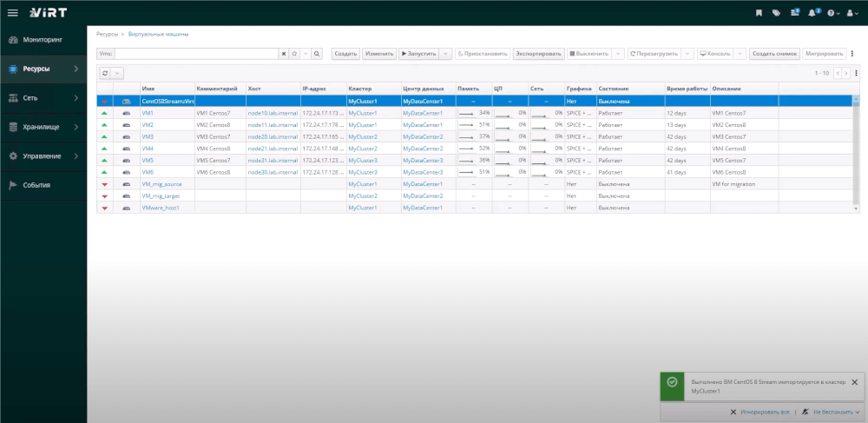868x423 pixels.
Task: Expand the Перезагрузить dropdown arrow
Action: pyautogui.click(x=687, y=54)
